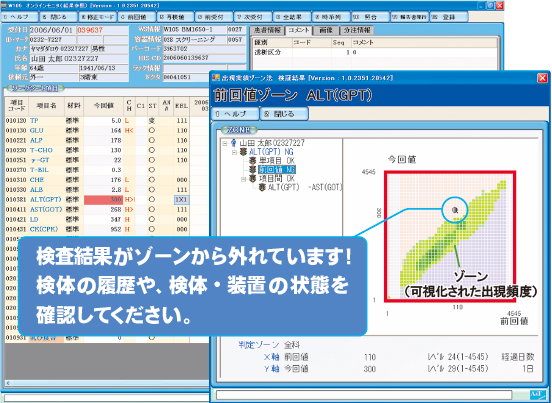
Task: Click the 氏名 field showing 山田 太郎
Action: coord(79,58)
